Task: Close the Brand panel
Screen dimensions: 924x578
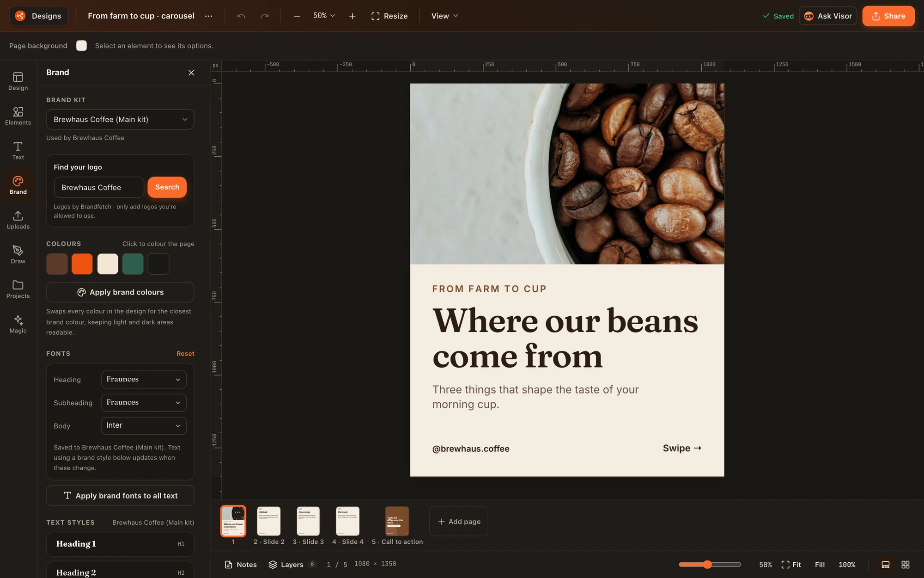Action: [191, 73]
